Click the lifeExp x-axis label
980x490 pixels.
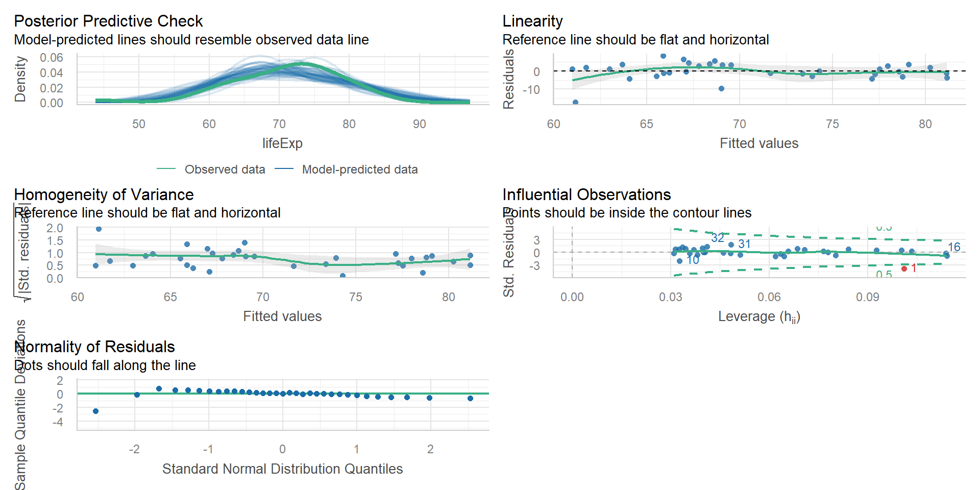[282, 143]
